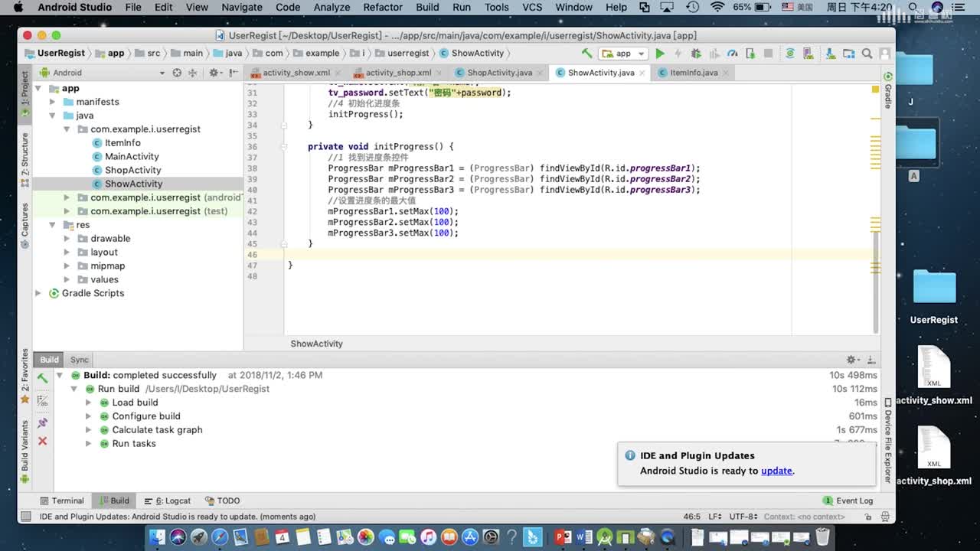
Task: Click the Search Everywhere magnifier icon
Action: point(867,54)
